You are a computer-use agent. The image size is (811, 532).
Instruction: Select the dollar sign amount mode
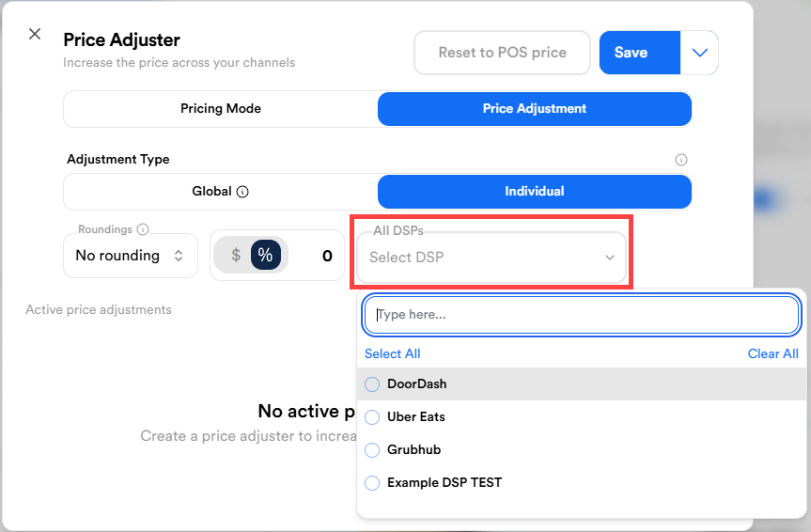pyautogui.click(x=236, y=256)
